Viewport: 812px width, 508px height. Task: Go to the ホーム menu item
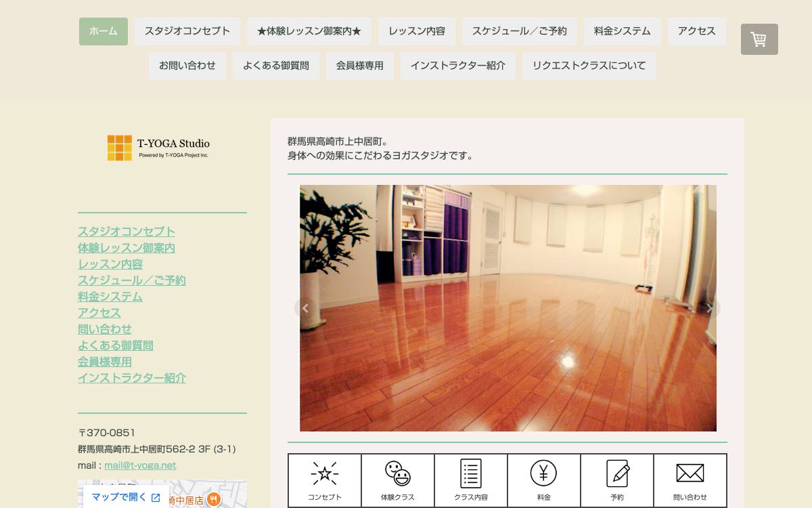click(104, 31)
